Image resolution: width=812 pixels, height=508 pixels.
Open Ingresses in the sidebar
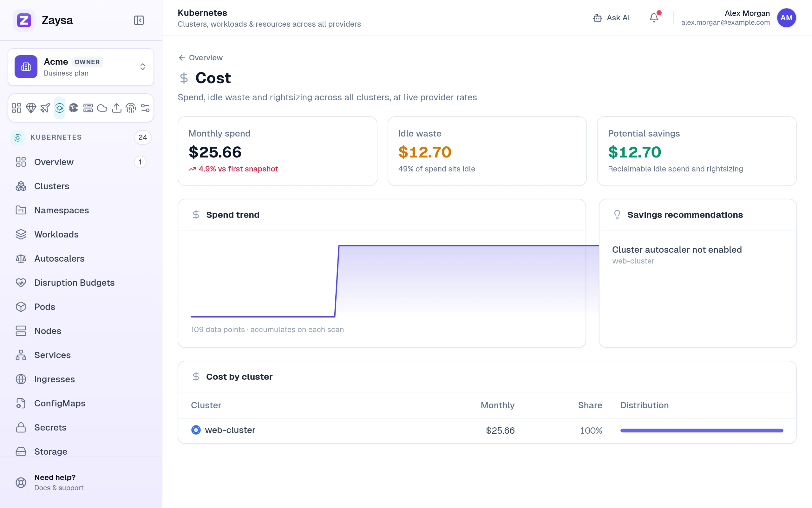81,379
